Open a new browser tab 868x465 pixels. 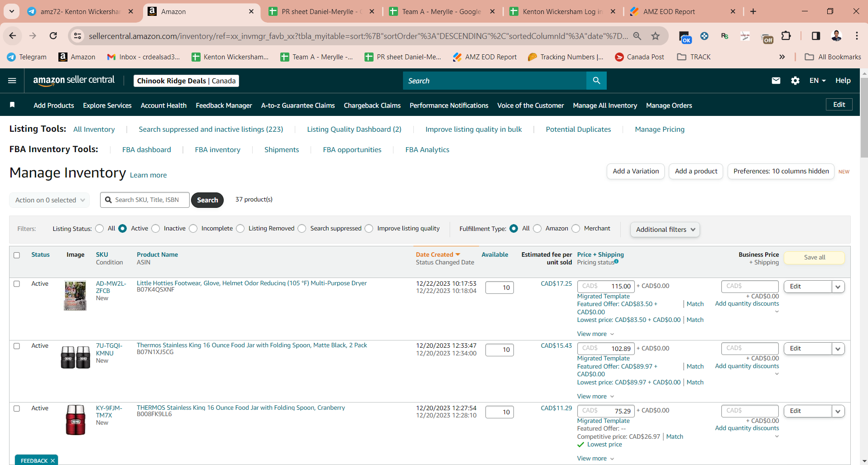coord(753,11)
